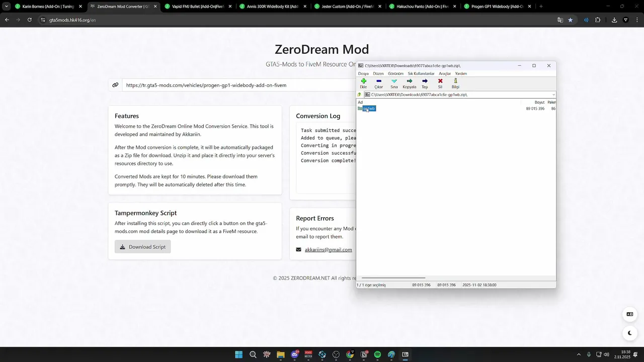Click the language translate floating button
Image resolution: width=644 pixels, height=362 pixels.
pyautogui.click(x=629, y=314)
